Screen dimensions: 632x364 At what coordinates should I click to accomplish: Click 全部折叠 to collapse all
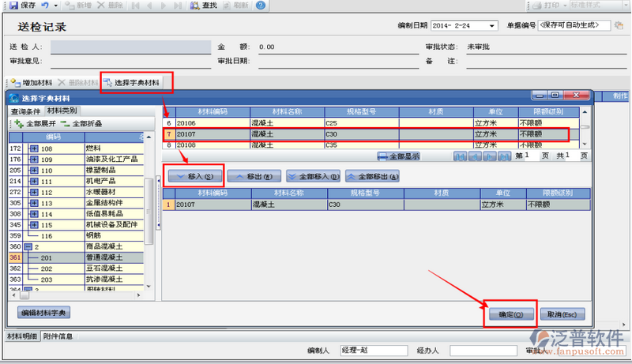(81, 124)
